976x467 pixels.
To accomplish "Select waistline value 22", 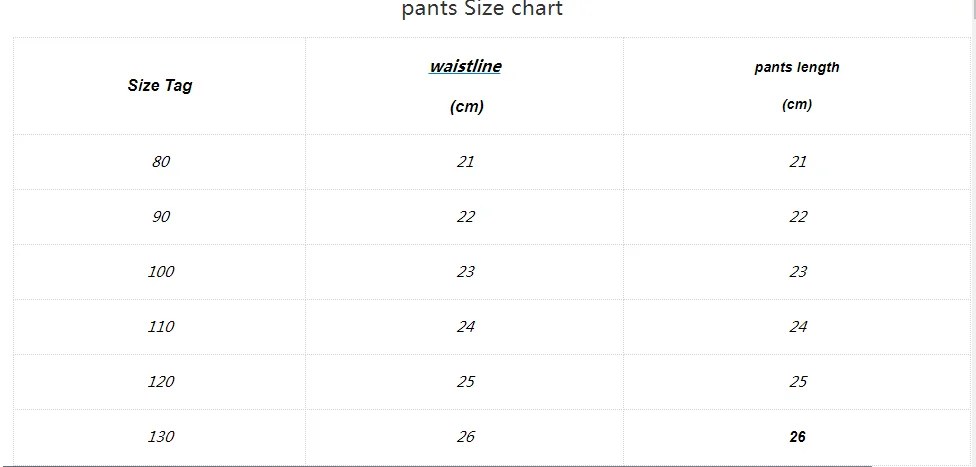I will [465, 217].
